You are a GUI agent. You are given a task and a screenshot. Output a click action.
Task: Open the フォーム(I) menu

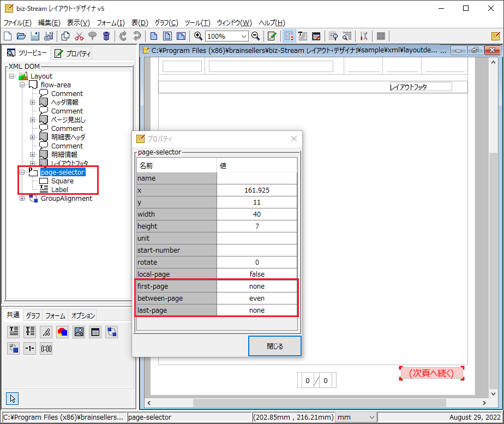click(x=111, y=23)
